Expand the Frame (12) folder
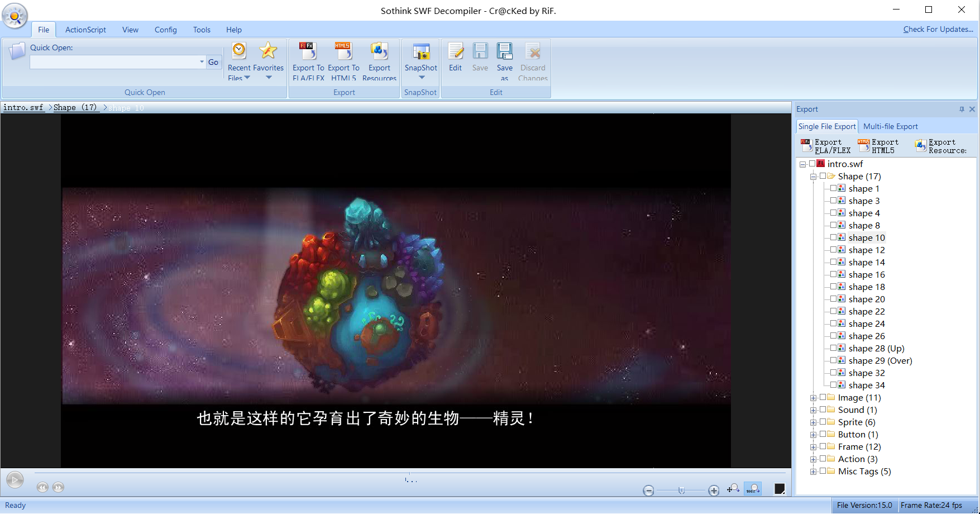 [x=813, y=447]
